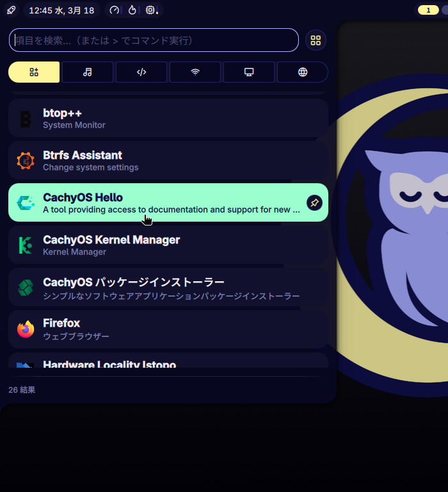Click the flame temperature indicator in top bar
Viewport: 448px width, 492px height.
[132, 10]
